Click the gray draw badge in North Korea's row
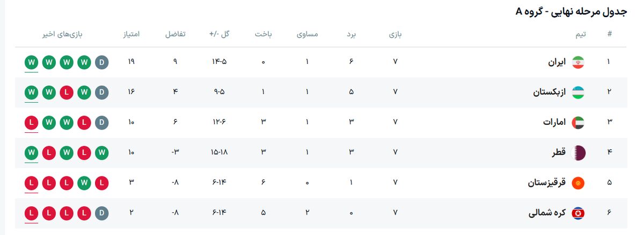Screen dimensions: 644x235 click(101, 213)
